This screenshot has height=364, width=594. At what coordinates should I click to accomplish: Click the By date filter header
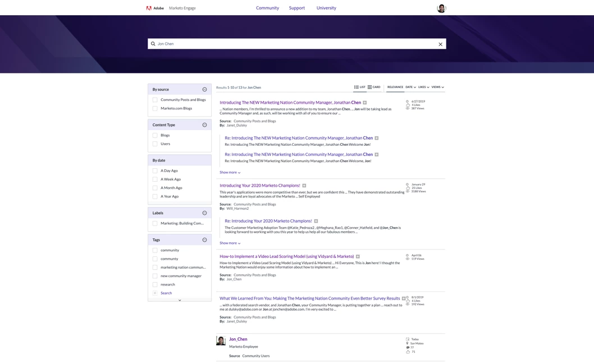coord(180,160)
